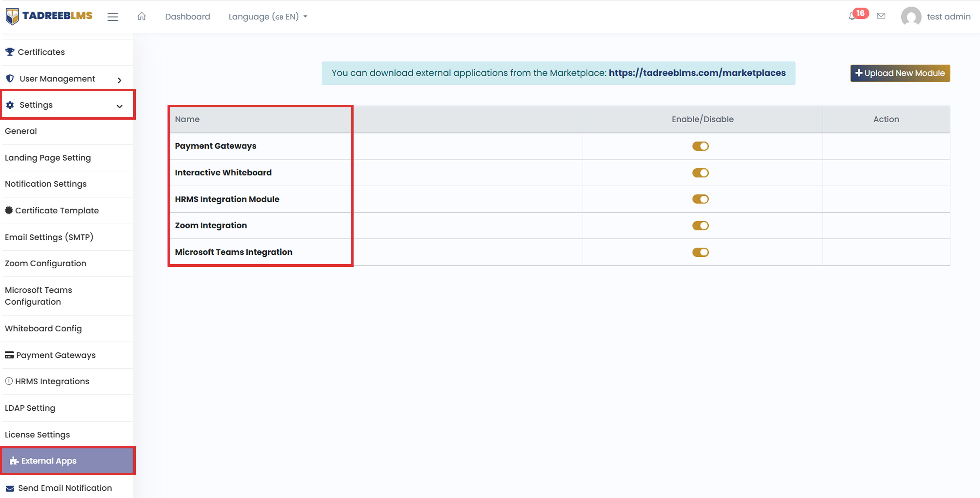Open Email Settings (SMTP)
Viewport: 980px width, 498px height.
[x=49, y=237]
